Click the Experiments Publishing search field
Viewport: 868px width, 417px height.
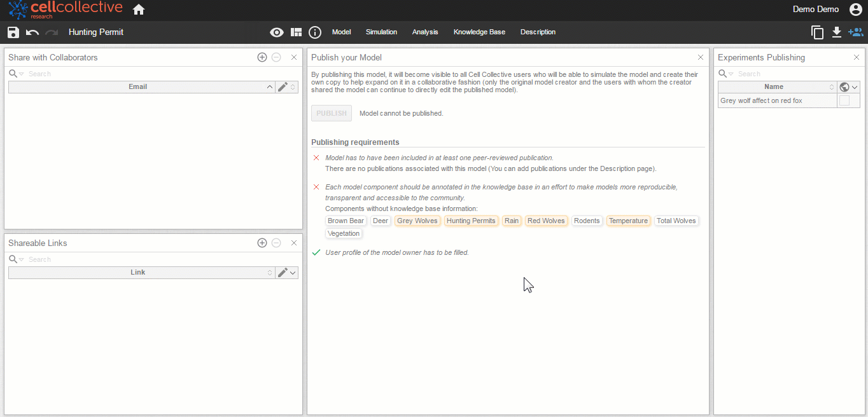tap(799, 74)
